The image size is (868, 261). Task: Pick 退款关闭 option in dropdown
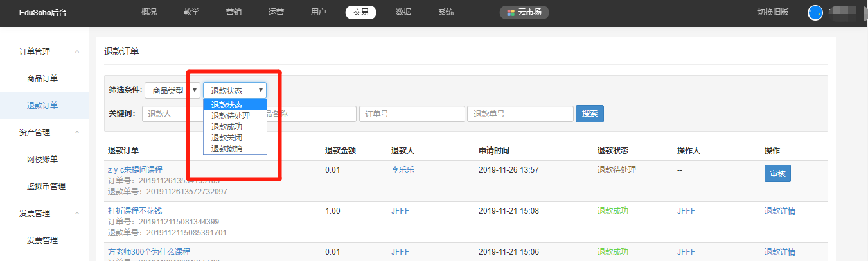(226, 138)
